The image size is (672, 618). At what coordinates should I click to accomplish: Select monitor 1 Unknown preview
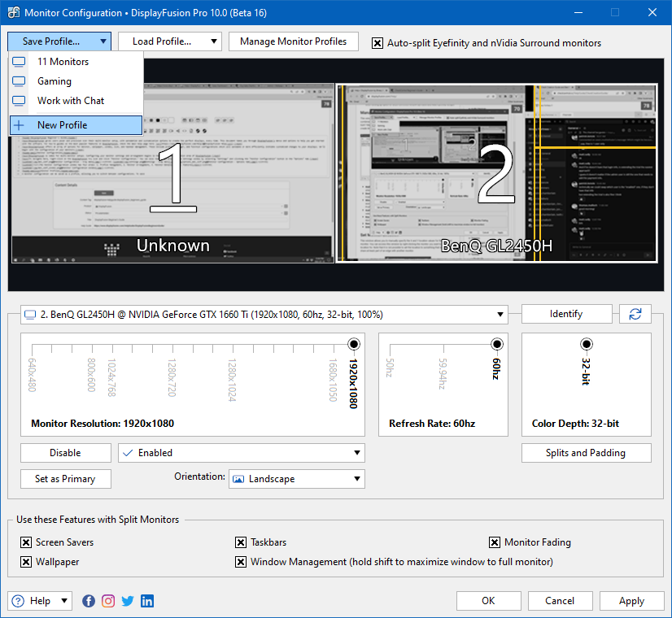coord(172,173)
